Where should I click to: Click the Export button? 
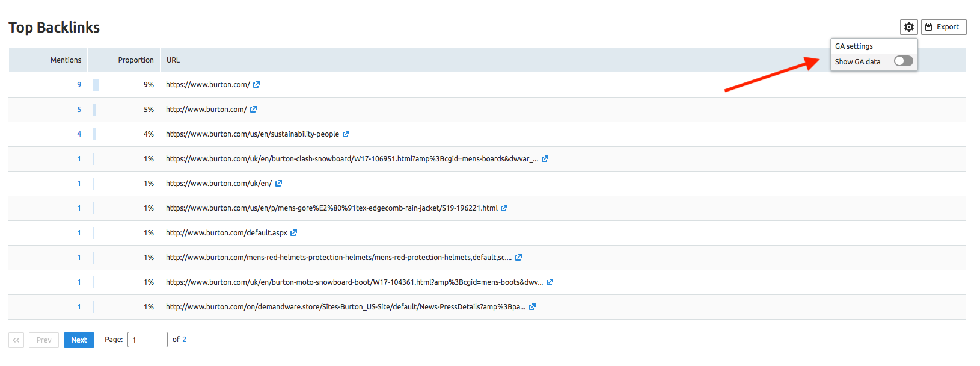[x=943, y=27]
